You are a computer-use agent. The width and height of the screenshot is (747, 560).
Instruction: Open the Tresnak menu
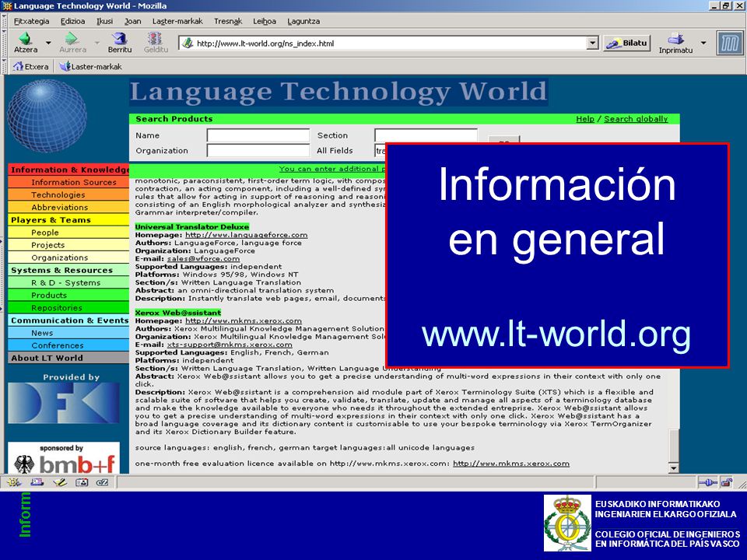pos(228,21)
